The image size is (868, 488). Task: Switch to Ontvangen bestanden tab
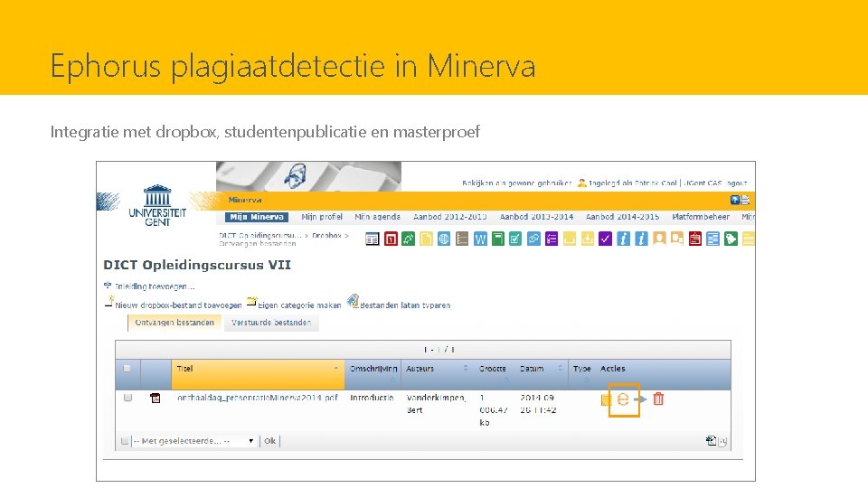[x=175, y=323]
